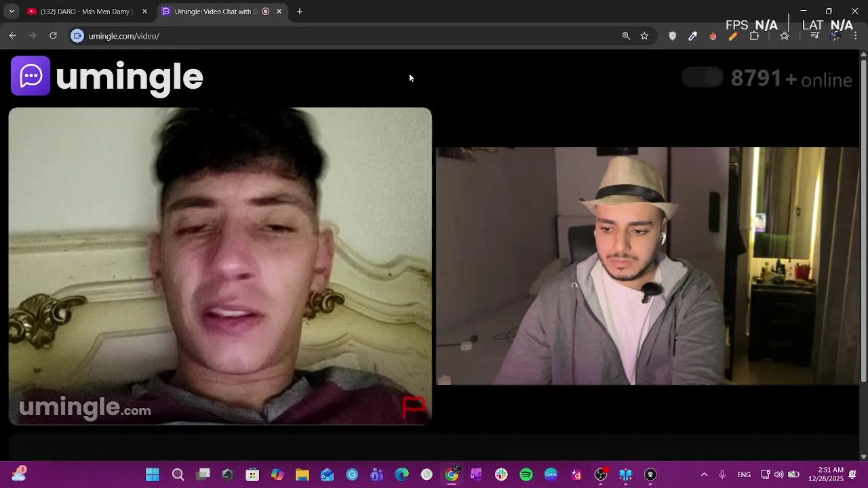Open the flame face extension icon
868x488 pixels.
(713, 36)
